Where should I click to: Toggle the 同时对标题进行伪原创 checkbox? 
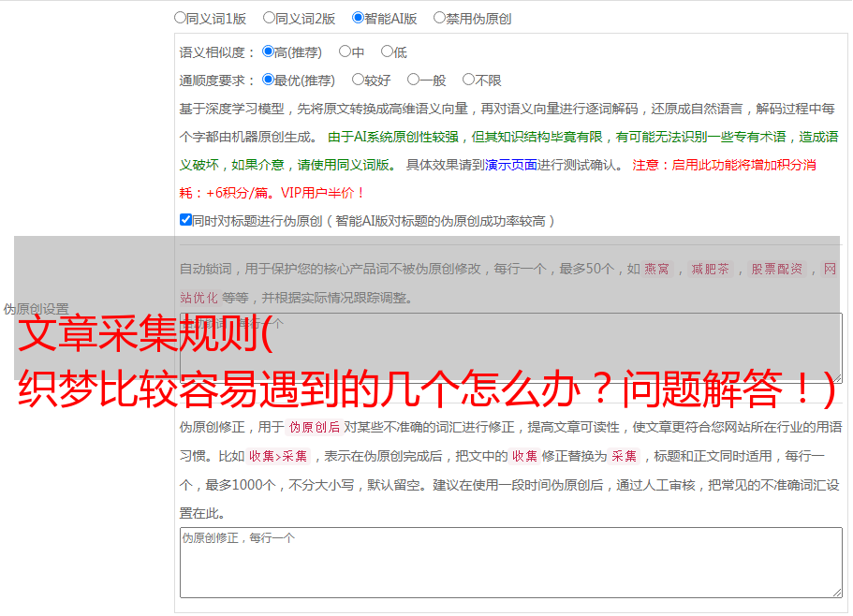pyautogui.click(x=185, y=220)
